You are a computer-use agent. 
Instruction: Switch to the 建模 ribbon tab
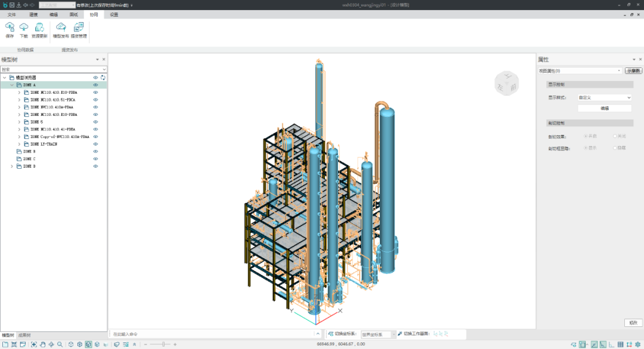(33, 14)
